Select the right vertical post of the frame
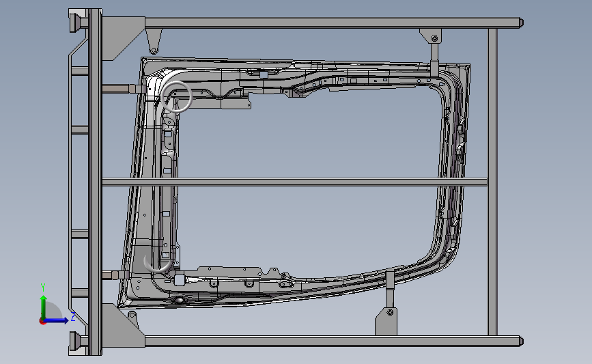This screenshot has height=364, width=592. tap(492, 182)
